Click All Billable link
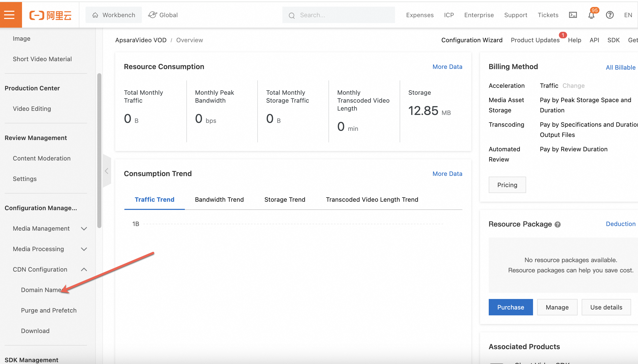This screenshot has height=364, width=638. coord(621,67)
